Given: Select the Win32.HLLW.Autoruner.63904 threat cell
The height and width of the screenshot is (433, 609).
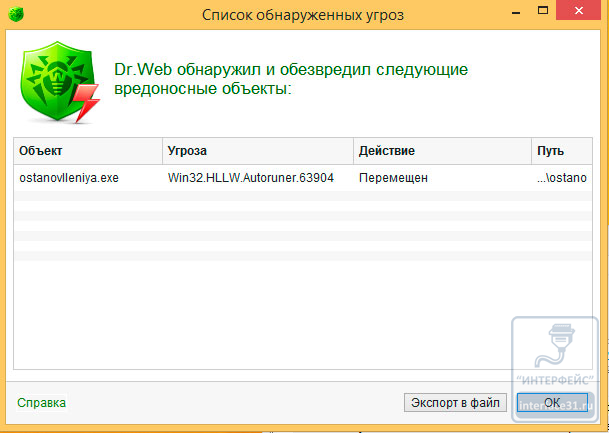Looking at the screenshot, I should click(251, 178).
